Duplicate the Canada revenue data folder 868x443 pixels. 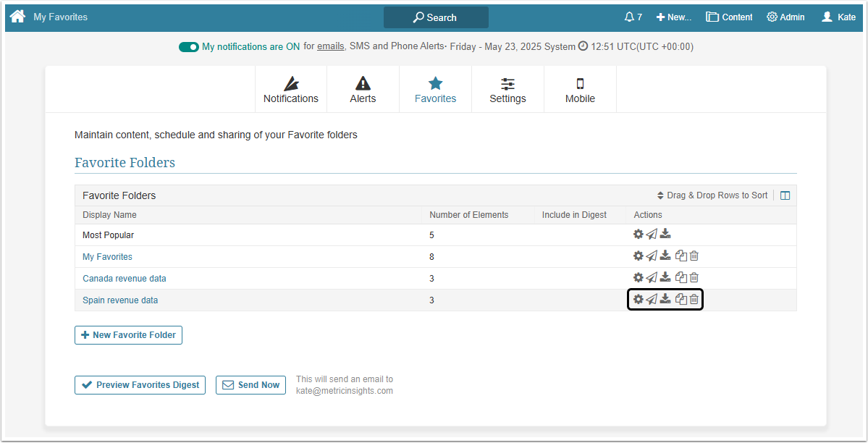(681, 277)
